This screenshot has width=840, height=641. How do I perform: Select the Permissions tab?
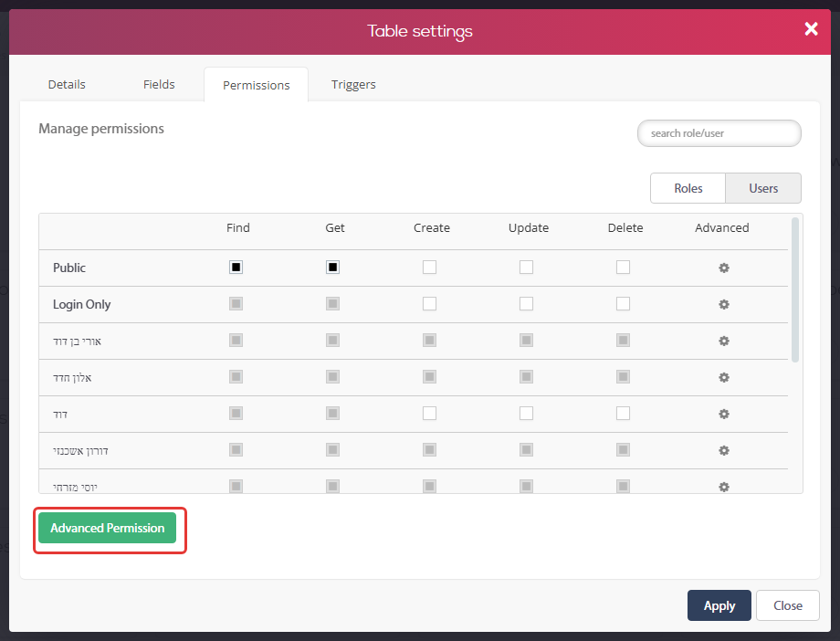[x=256, y=85]
